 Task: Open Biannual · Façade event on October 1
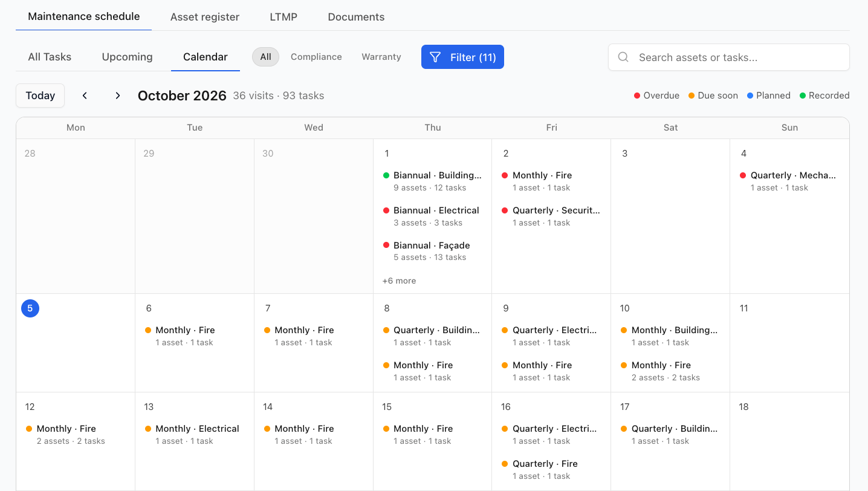click(433, 252)
